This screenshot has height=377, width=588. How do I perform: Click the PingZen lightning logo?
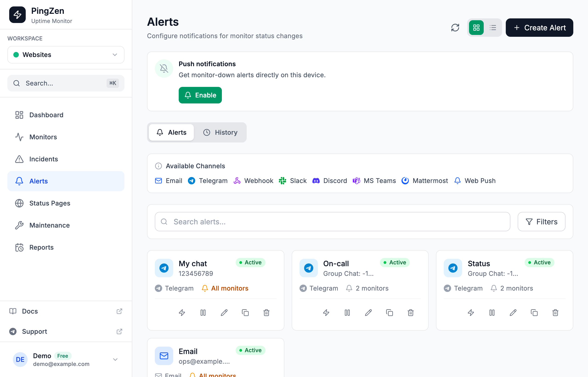click(x=17, y=15)
